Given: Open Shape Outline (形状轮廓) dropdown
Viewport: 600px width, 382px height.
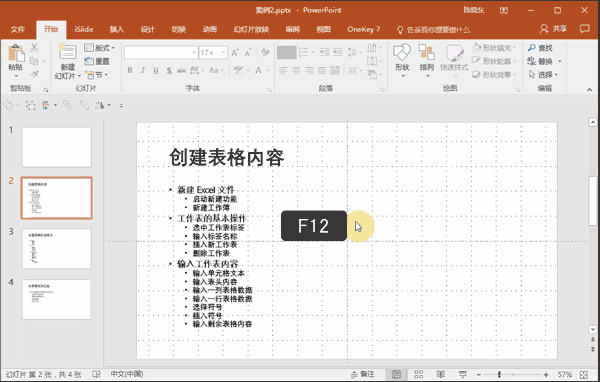Looking at the screenshot, I should tap(494, 61).
